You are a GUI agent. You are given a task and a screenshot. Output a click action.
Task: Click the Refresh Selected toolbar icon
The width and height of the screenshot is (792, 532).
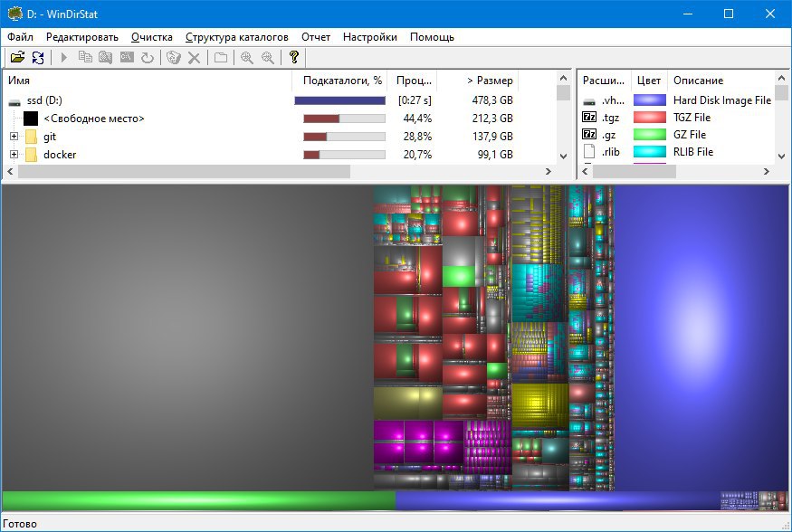[x=148, y=58]
